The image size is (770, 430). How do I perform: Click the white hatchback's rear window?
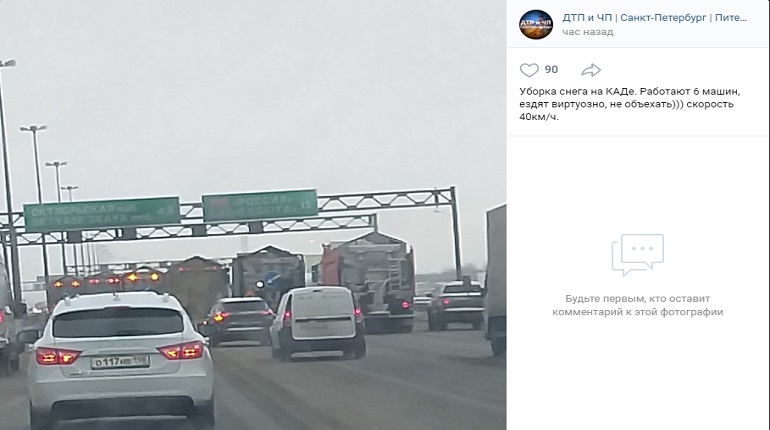[118, 322]
